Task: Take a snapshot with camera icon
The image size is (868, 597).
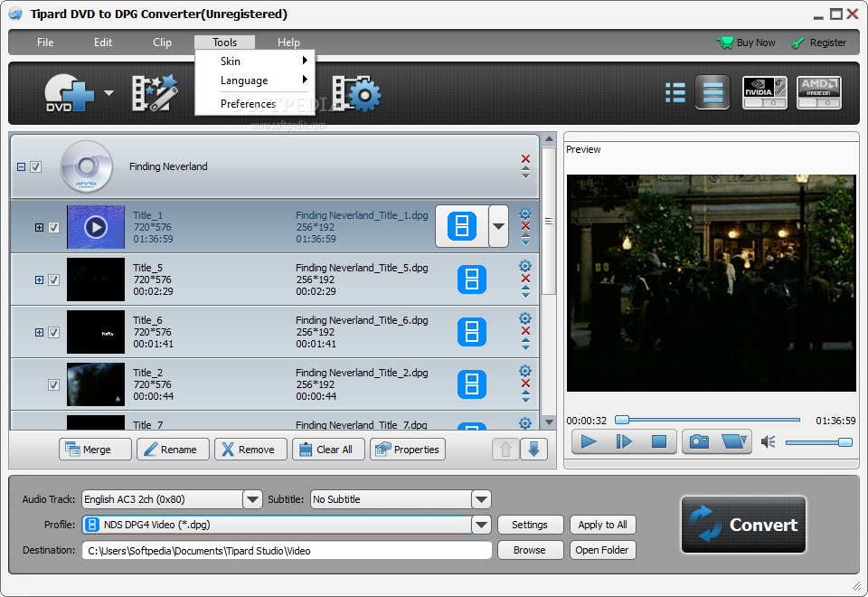Action: coord(699,441)
